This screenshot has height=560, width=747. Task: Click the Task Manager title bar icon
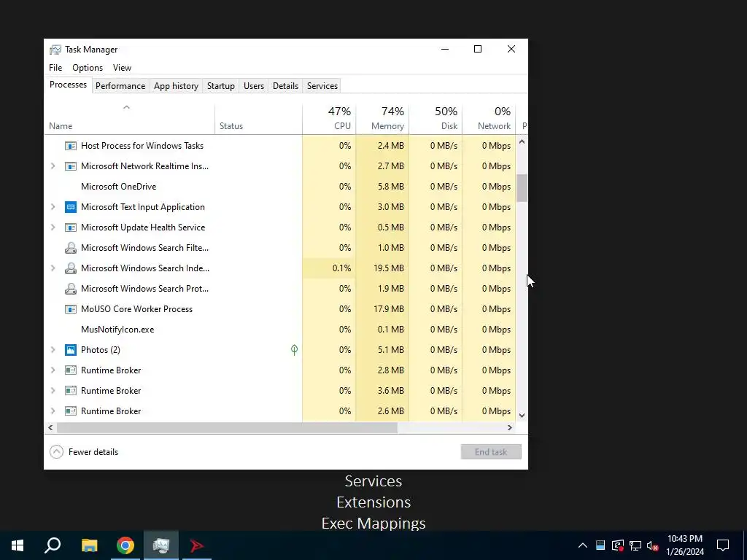55,50
